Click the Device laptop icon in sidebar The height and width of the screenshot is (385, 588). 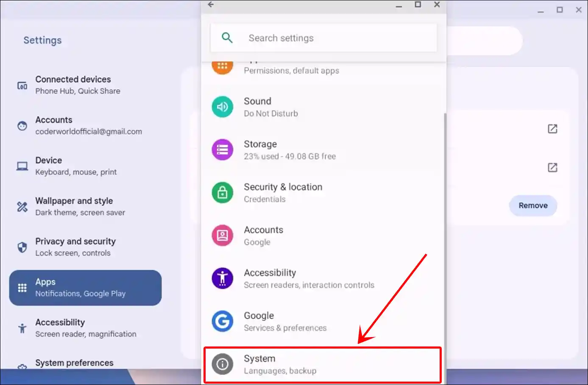(x=22, y=166)
